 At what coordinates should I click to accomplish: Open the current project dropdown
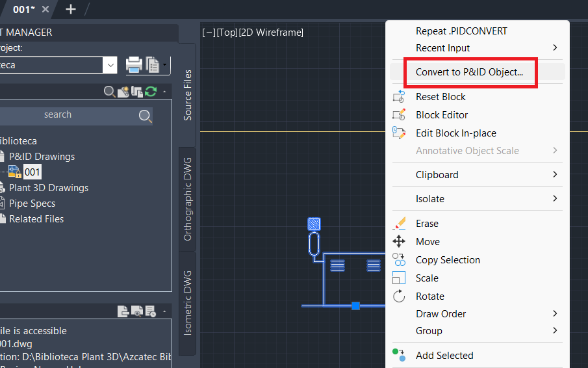tap(110, 65)
